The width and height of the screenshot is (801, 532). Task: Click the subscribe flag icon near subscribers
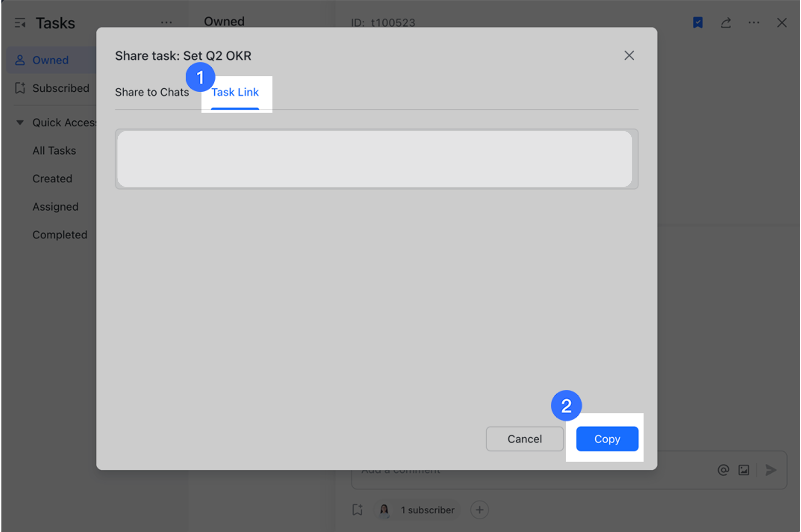pyautogui.click(x=357, y=510)
